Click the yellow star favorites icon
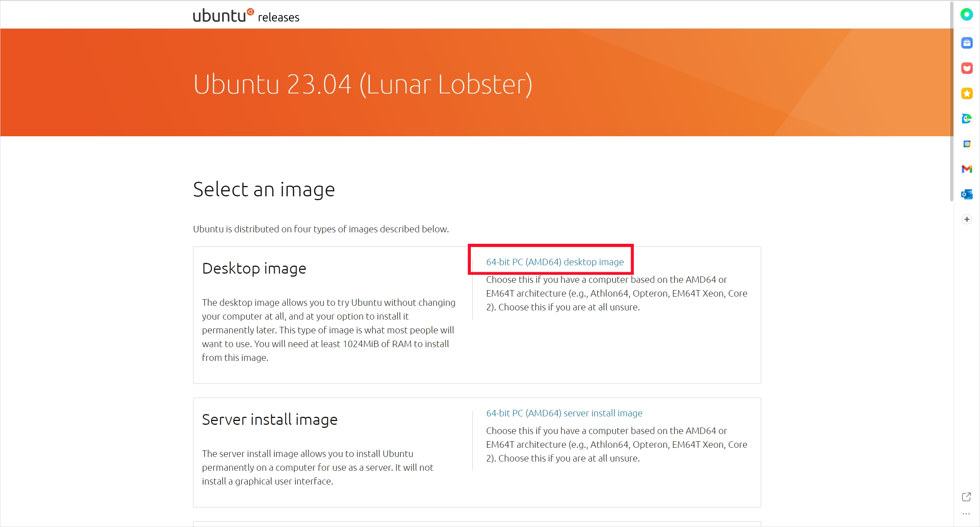Screen dimensions: 980x527 pos(967,93)
